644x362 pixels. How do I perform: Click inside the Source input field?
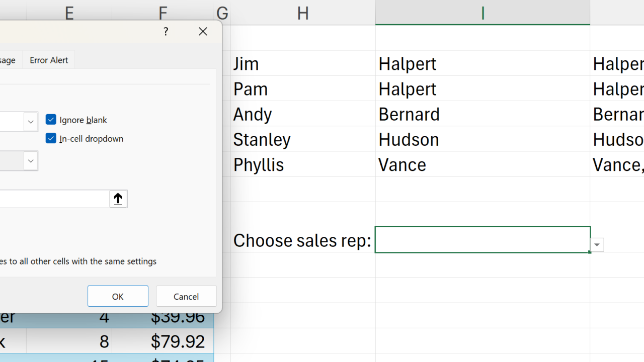[50, 199]
